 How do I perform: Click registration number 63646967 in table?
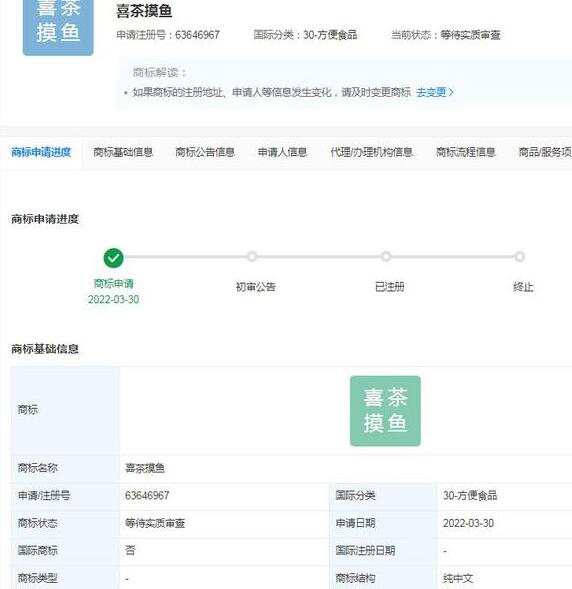click(147, 495)
